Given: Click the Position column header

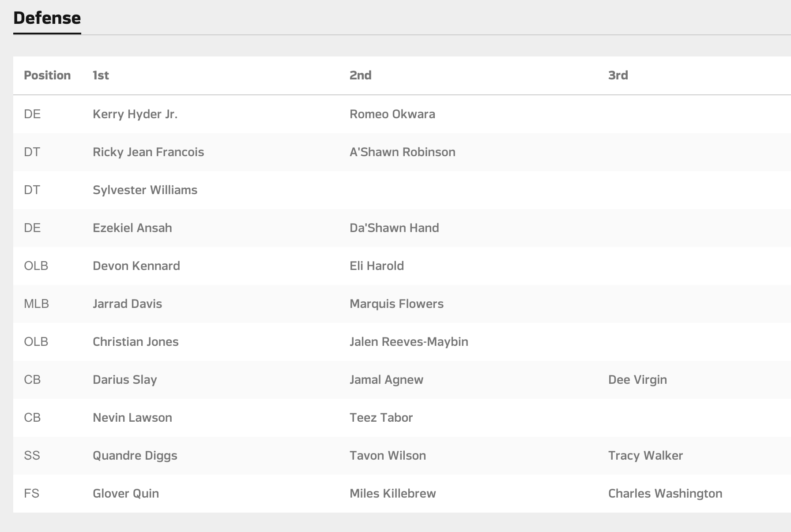Looking at the screenshot, I should coord(47,75).
